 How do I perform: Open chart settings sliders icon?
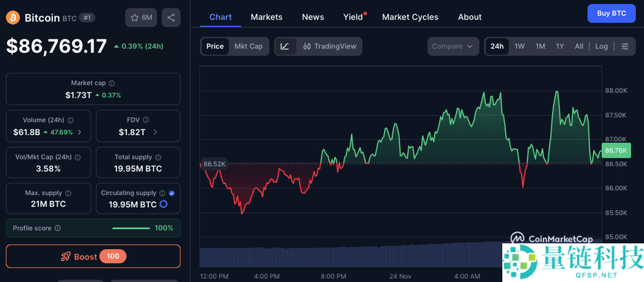coord(624,46)
